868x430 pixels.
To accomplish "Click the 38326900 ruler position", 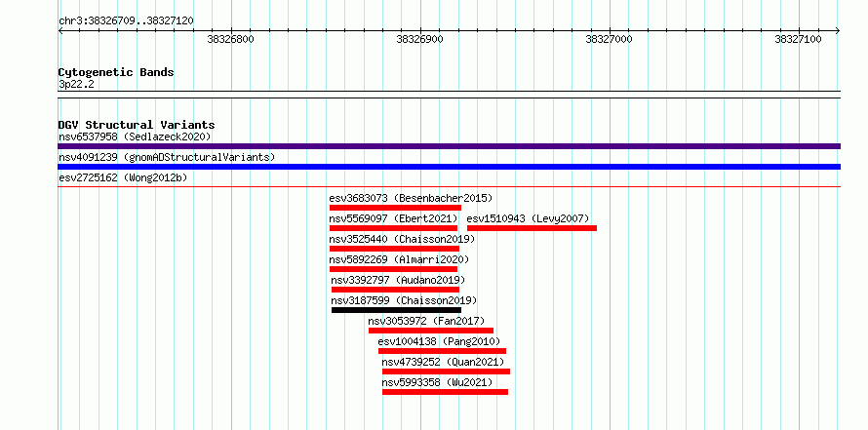I will pyautogui.click(x=419, y=39).
